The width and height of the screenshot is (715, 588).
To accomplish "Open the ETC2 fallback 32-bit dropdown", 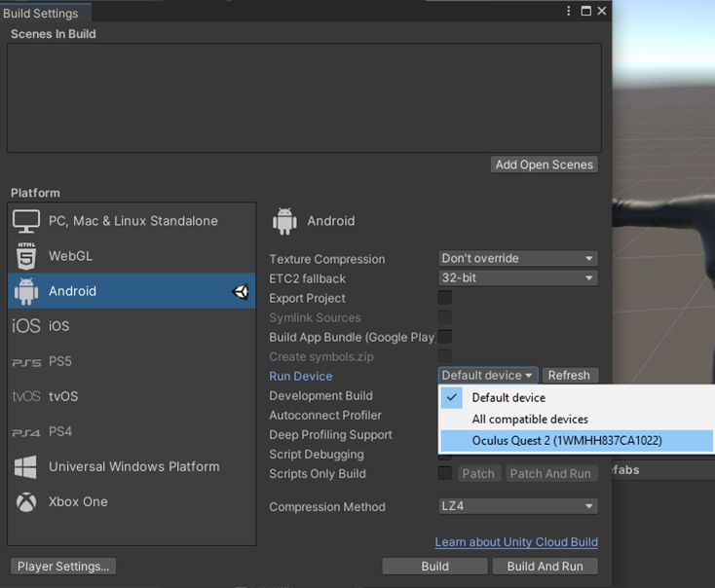I will point(518,278).
